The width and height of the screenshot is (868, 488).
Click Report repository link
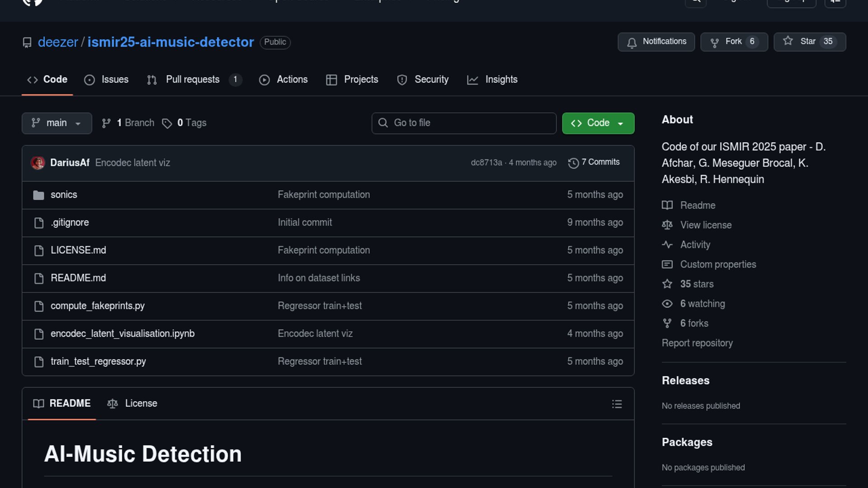pos(697,343)
